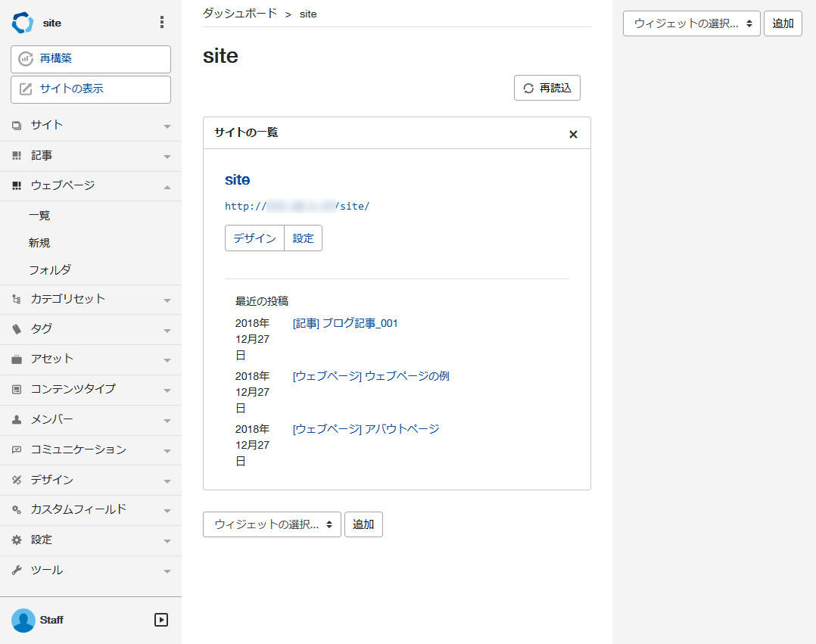
Task: Click the 最近の投稿 heading text
Action: tap(262, 301)
